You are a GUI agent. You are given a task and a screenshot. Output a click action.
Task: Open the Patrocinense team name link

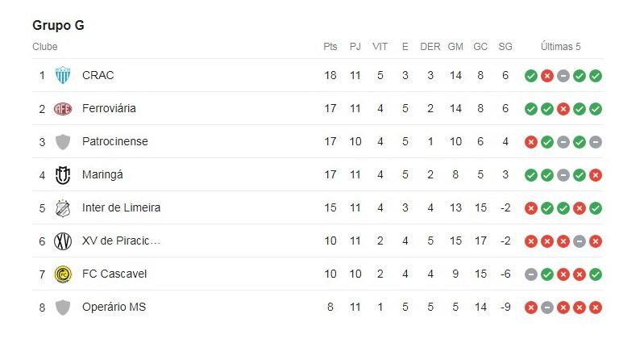pos(115,141)
